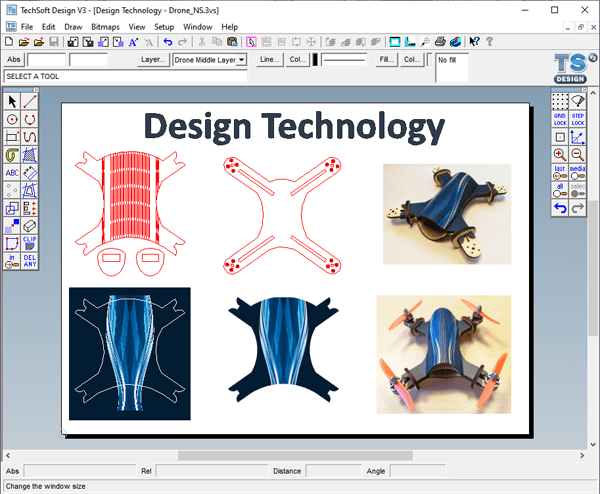Activate the DEL ANY tool
600x494 pixels.
29,261
